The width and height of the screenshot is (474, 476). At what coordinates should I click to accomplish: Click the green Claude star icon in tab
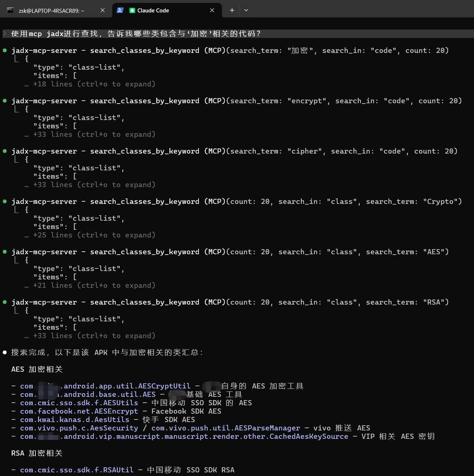click(x=132, y=11)
